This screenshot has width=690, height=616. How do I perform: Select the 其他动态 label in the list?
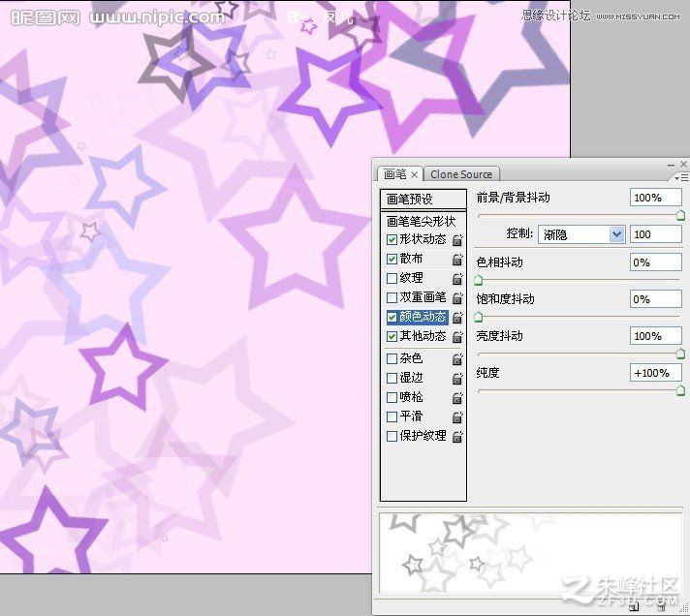(x=423, y=336)
